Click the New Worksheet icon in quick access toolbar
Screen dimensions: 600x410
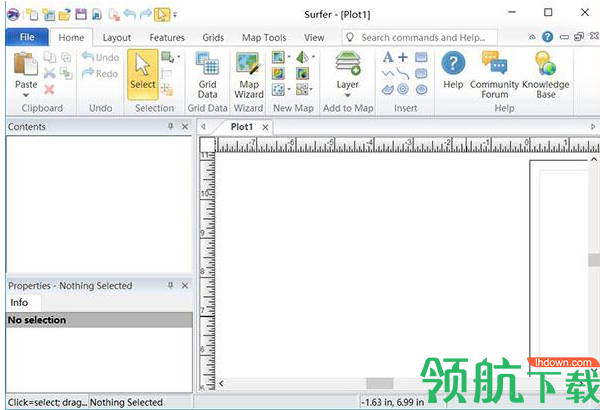(49, 15)
